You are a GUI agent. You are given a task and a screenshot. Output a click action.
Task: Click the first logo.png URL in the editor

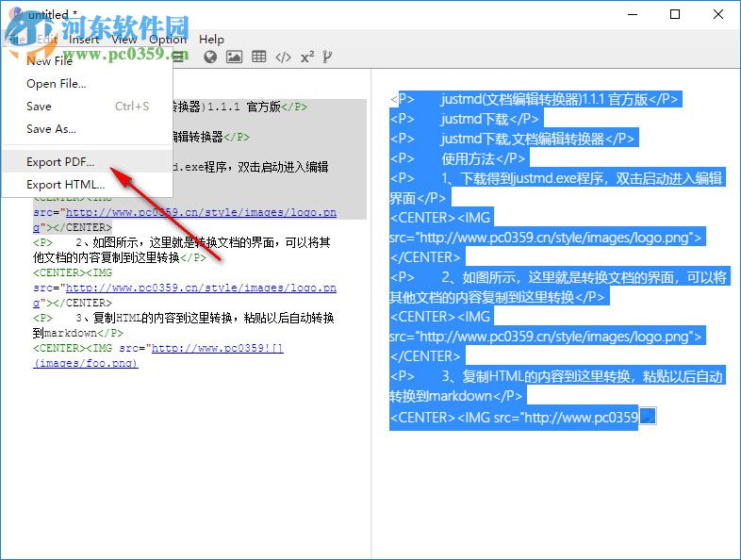[x=201, y=212]
